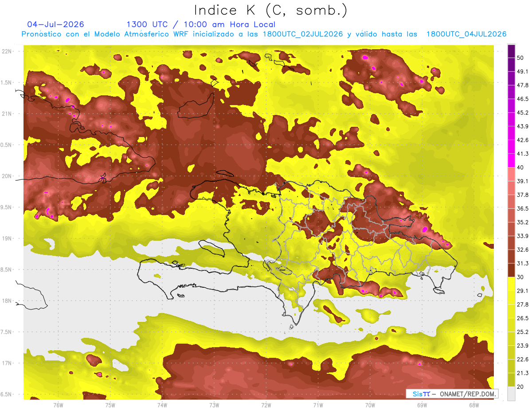Click the time text "1300 UTC / 10:00 am Hora Local"
Viewport: 532px width, 411px height.
[x=201, y=24]
